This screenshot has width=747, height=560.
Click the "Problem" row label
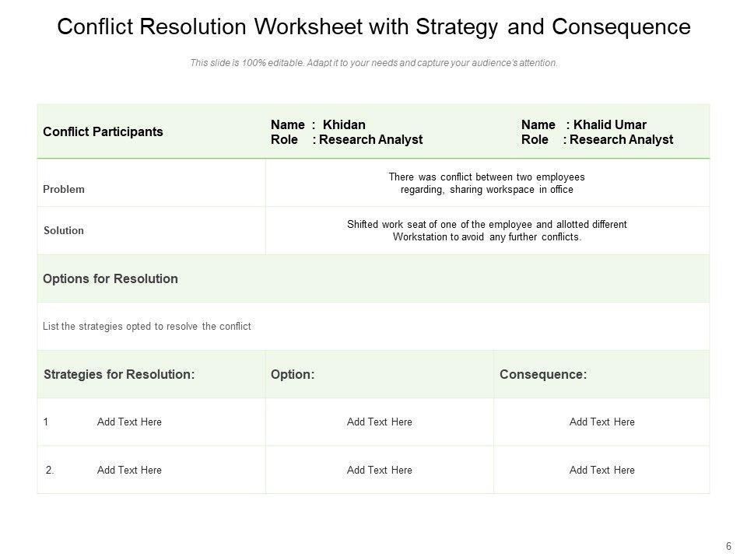tap(64, 189)
